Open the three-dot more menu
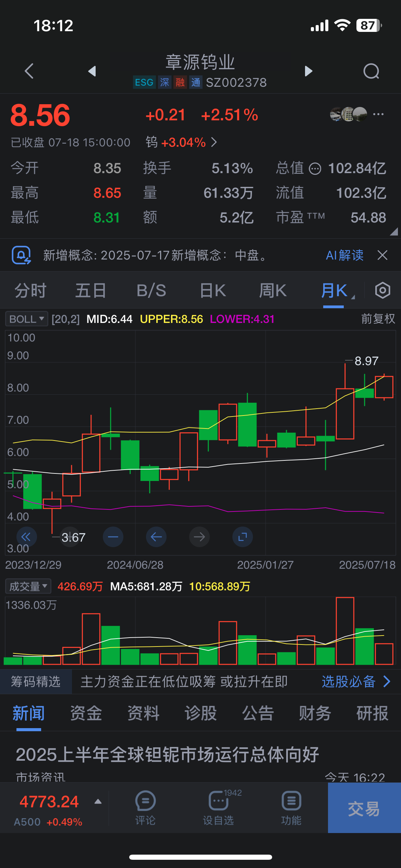Image resolution: width=401 pixels, height=868 pixels. pyautogui.click(x=378, y=114)
